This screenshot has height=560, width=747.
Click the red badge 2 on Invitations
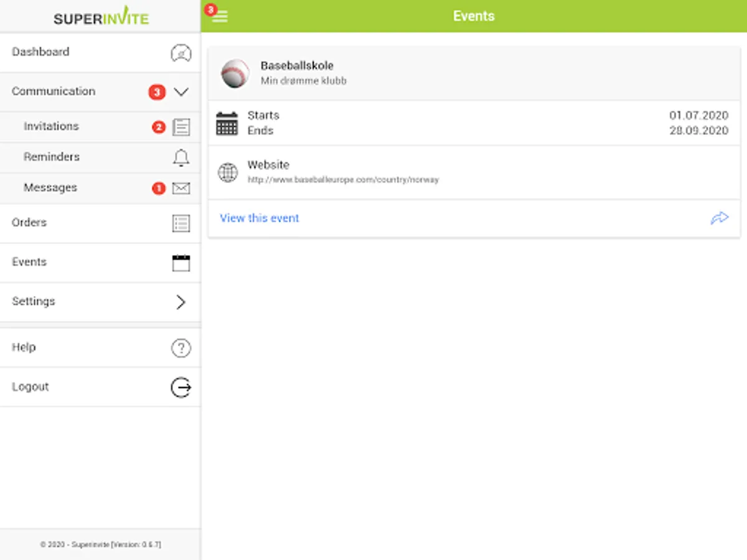tap(159, 128)
